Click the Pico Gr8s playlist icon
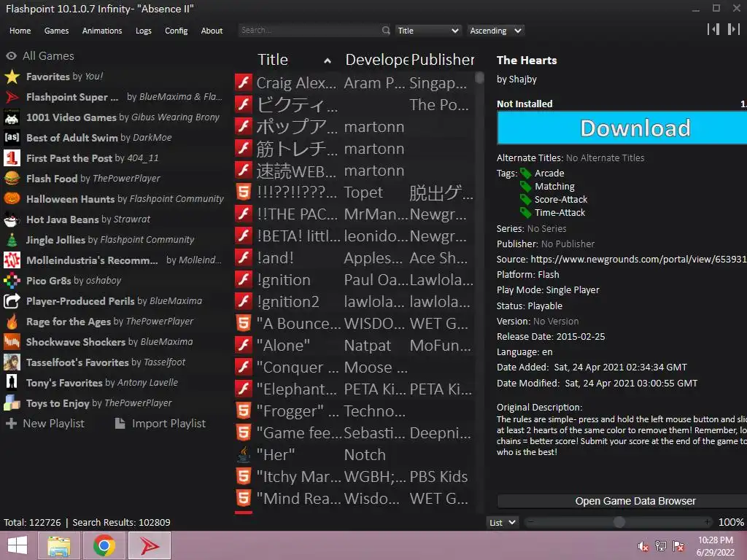This screenshot has height=560, width=747. point(12,281)
